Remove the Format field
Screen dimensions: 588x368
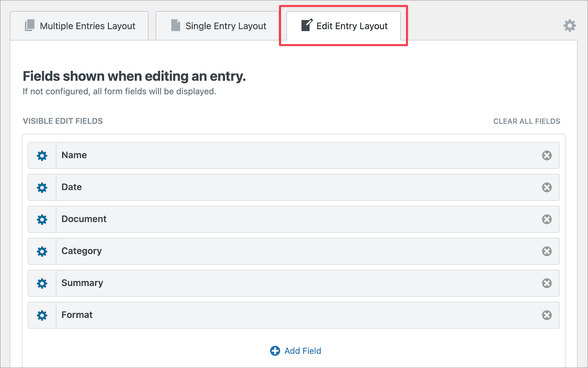pos(547,315)
